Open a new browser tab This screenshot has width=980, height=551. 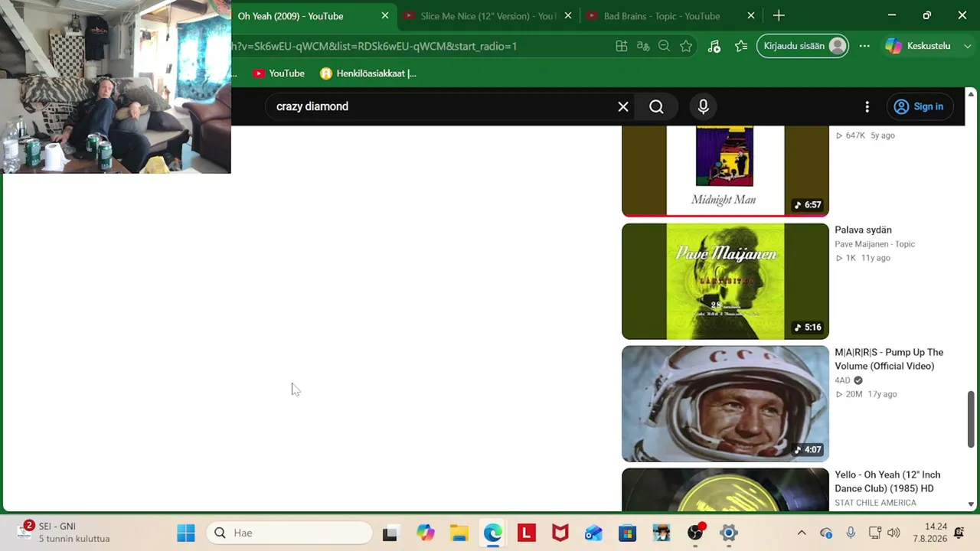[x=779, y=15]
